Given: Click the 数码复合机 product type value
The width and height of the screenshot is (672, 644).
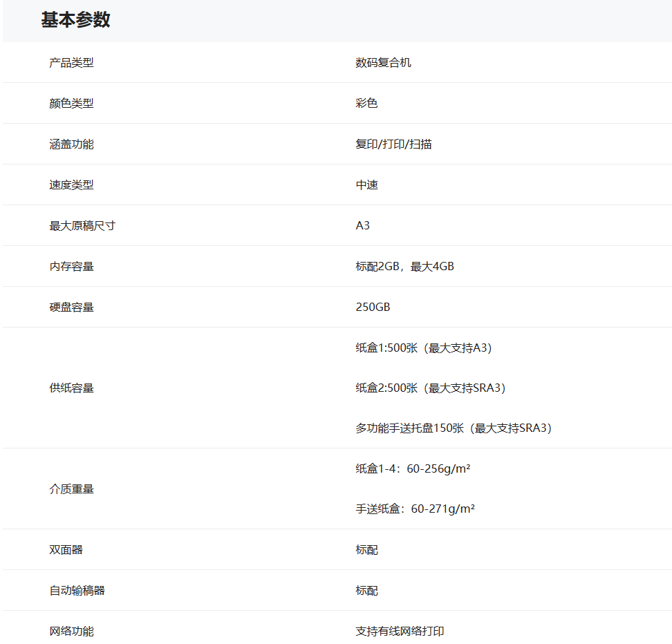Looking at the screenshot, I should (383, 63).
